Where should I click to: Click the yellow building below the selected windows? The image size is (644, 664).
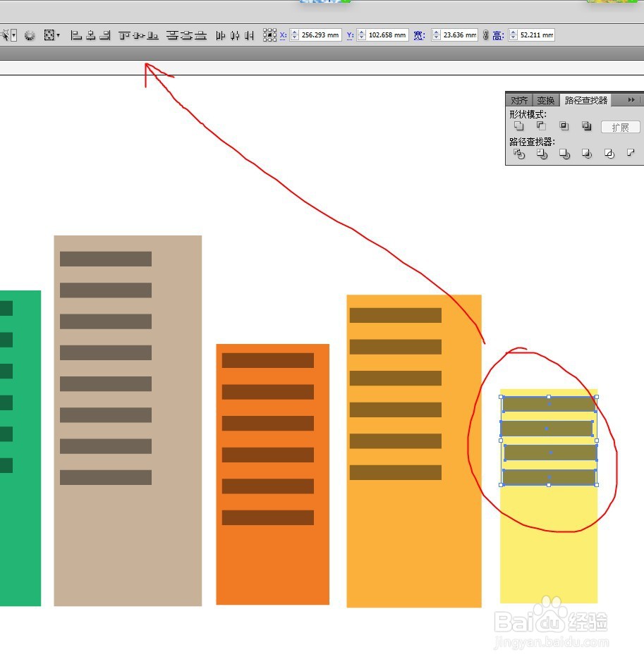549,546
